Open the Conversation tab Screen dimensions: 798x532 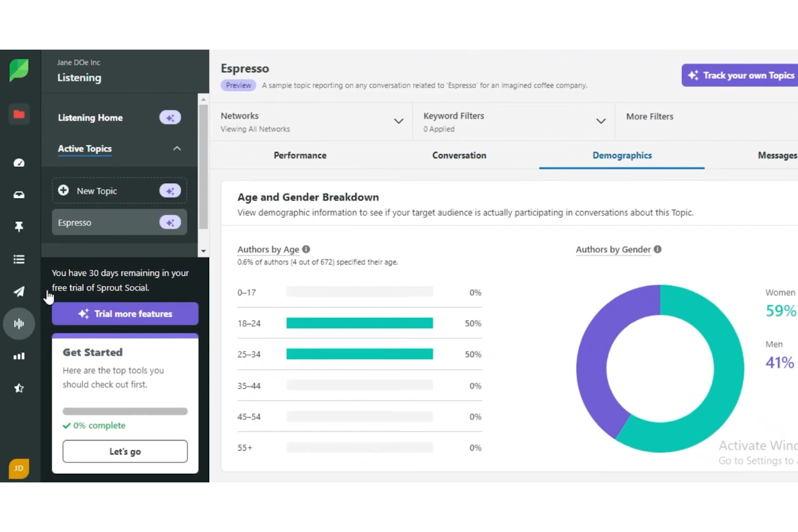[x=459, y=155]
